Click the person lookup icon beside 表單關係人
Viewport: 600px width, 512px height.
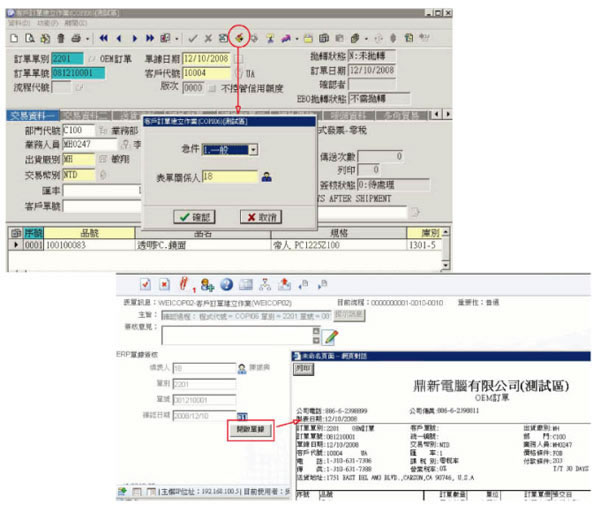pyautogui.click(x=267, y=176)
